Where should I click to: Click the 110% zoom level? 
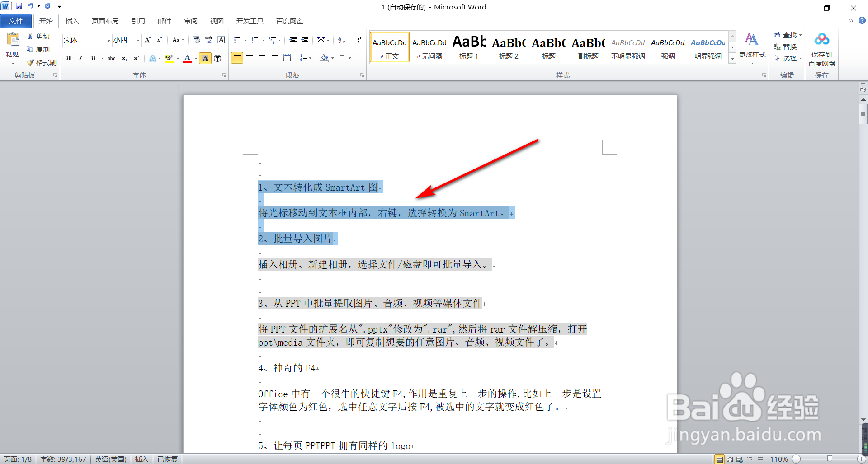[778, 459]
